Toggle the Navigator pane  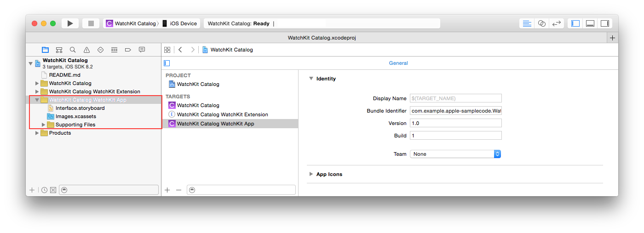coord(575,23)
